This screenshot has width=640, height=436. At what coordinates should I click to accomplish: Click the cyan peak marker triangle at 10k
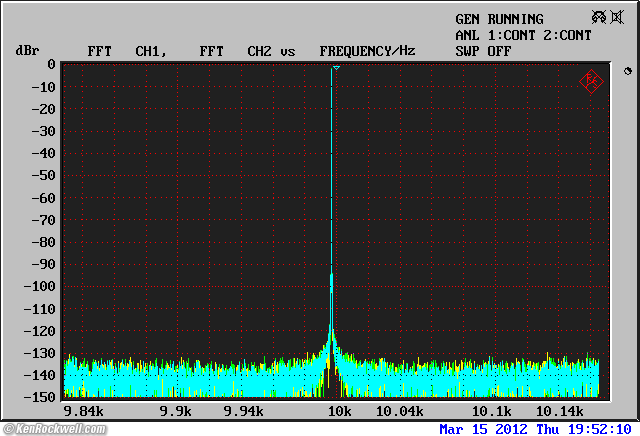click(336, 67)
